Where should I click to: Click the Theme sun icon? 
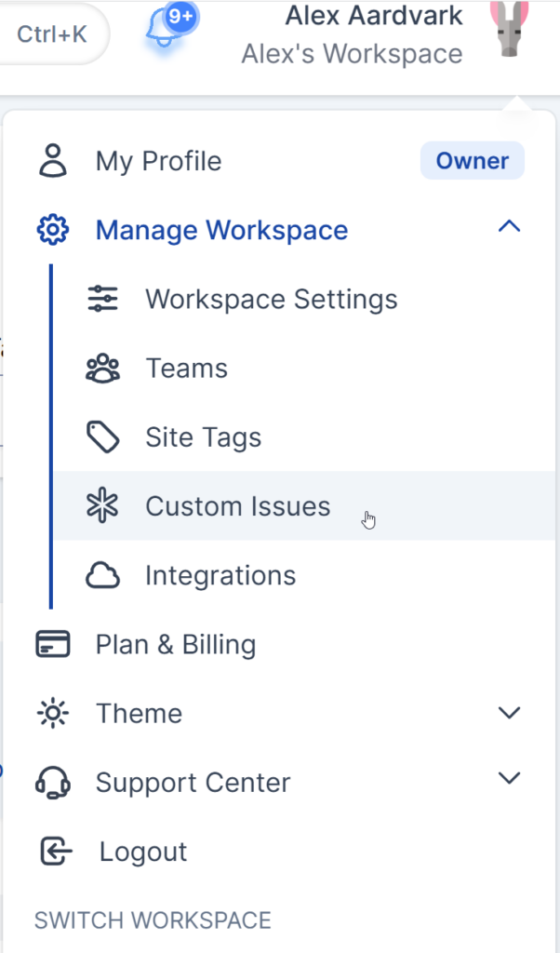(53, 713)
